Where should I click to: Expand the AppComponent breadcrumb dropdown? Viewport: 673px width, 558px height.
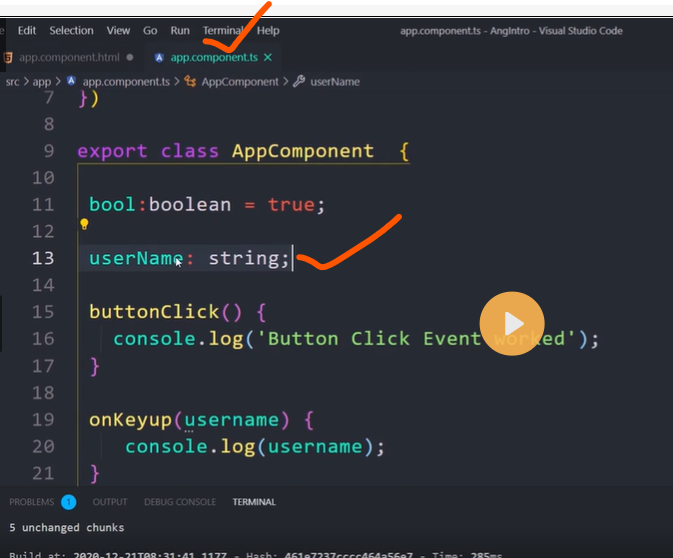240,82
